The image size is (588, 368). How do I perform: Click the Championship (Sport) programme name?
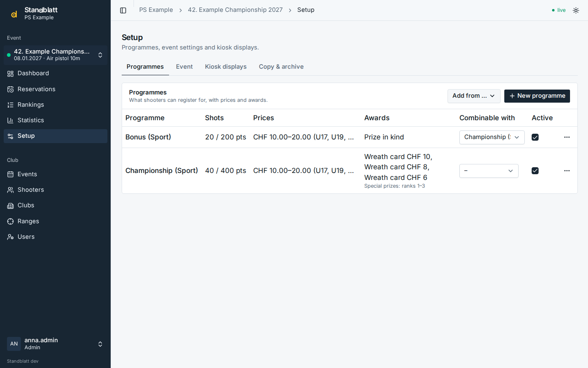[x=162, y=171]
